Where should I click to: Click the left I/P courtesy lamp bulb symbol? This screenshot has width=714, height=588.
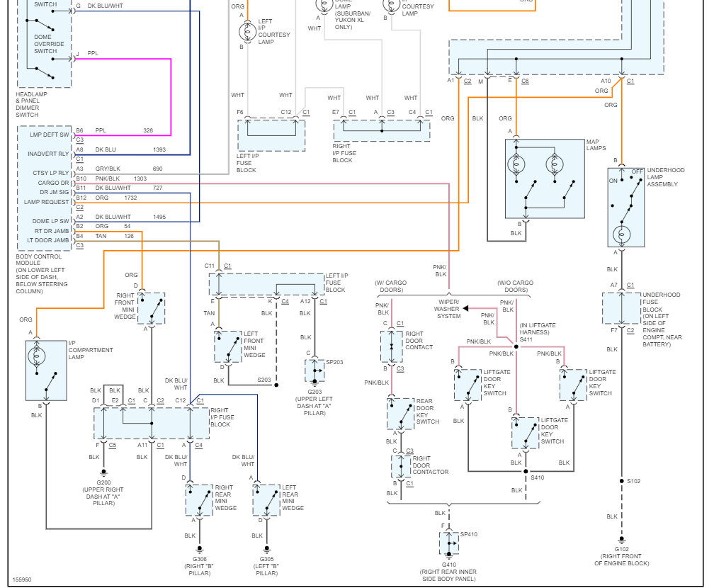tap(247, 32)
